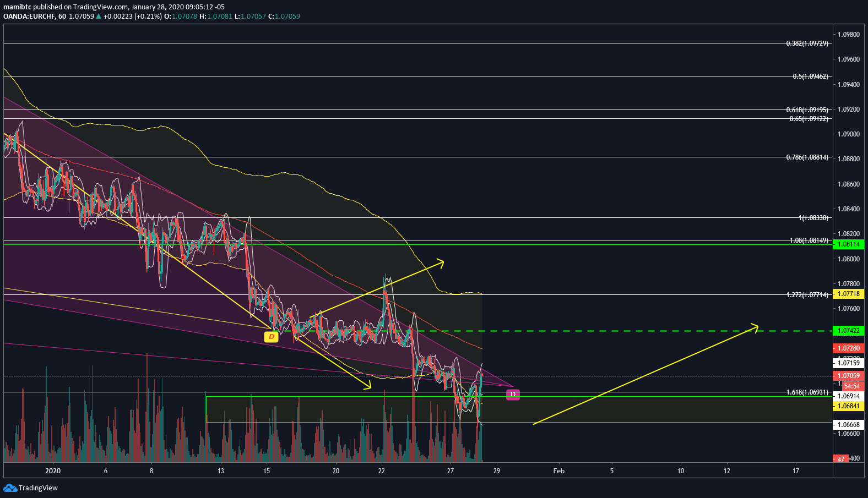Select the 1(1.08330) Fibonacci label

pyautogui.click(x=813, y=218)
